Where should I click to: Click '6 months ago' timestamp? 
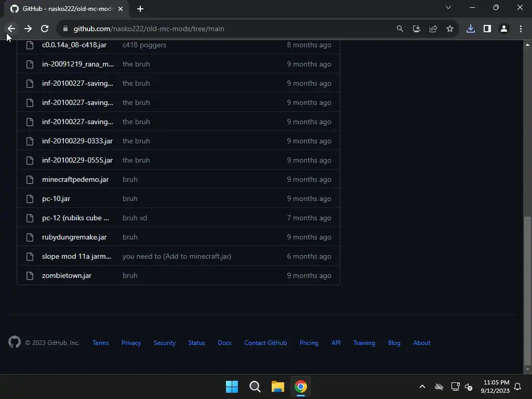tap(309, 256)
